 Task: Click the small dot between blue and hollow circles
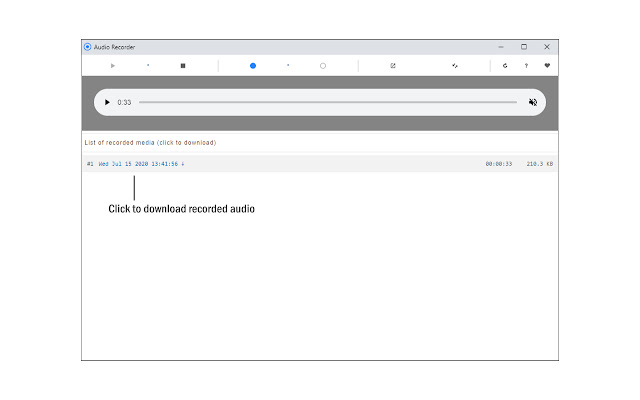pyautogui.click(x=288, y=65)
